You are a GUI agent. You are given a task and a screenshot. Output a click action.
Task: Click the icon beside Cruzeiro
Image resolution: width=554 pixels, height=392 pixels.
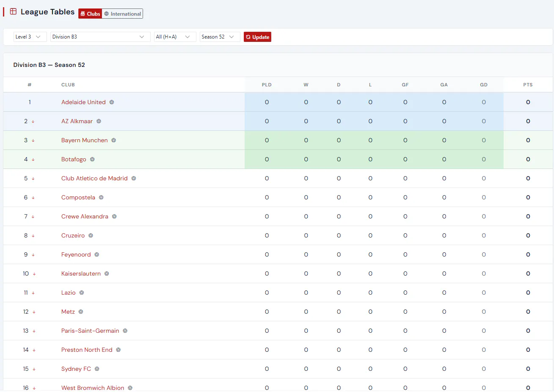[x=91, y=235]
